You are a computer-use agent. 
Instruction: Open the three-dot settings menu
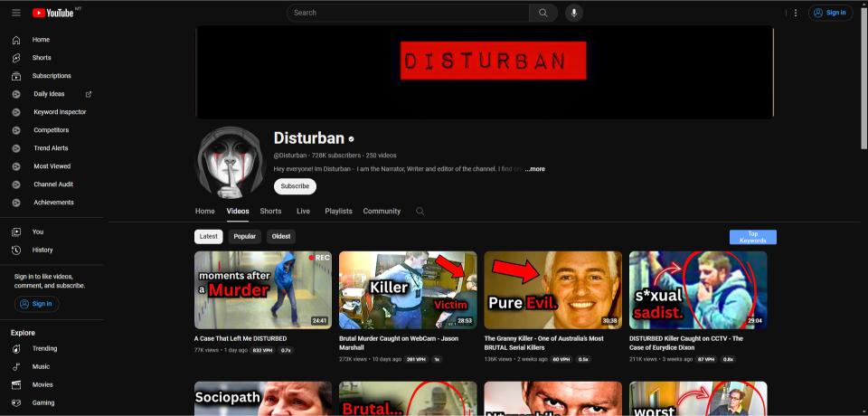coord(796,13)
